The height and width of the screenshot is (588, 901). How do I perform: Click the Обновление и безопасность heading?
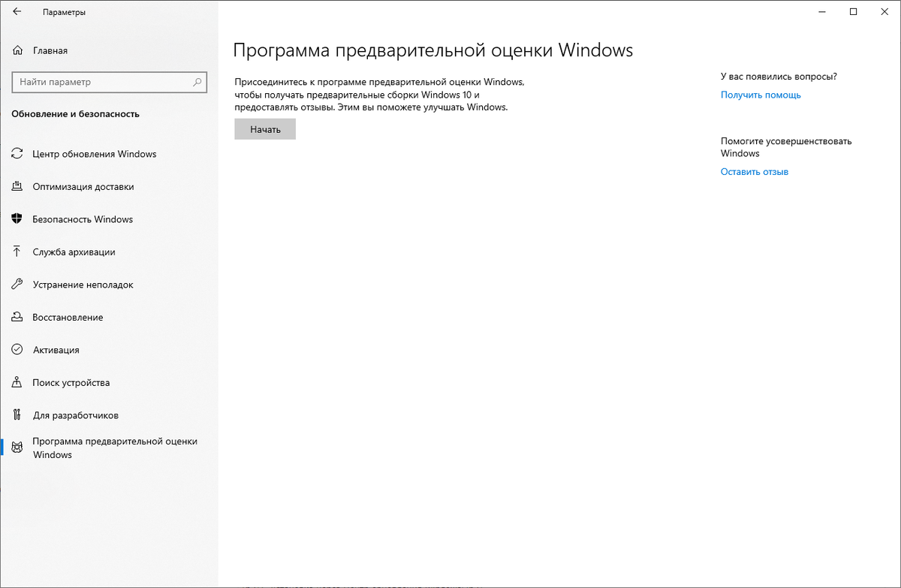(x=75, y=114)
